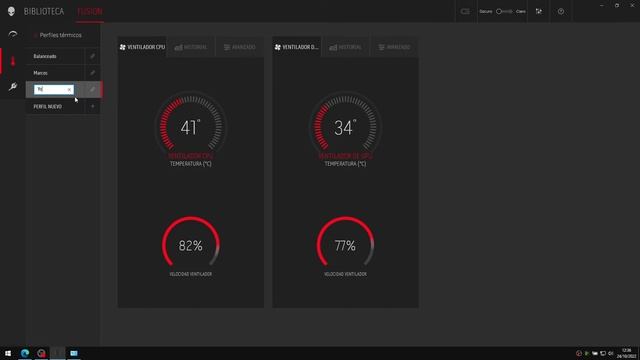The height and width of the screenshot is (360, 640).
Task: Click the red circular taskbar app icon
Action: pos(41,353)
